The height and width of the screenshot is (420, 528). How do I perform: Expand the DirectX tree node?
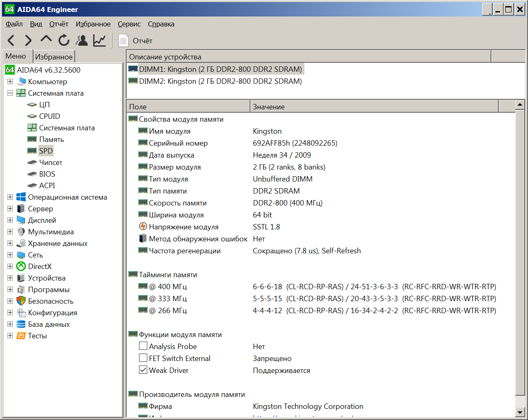point(10,267)
